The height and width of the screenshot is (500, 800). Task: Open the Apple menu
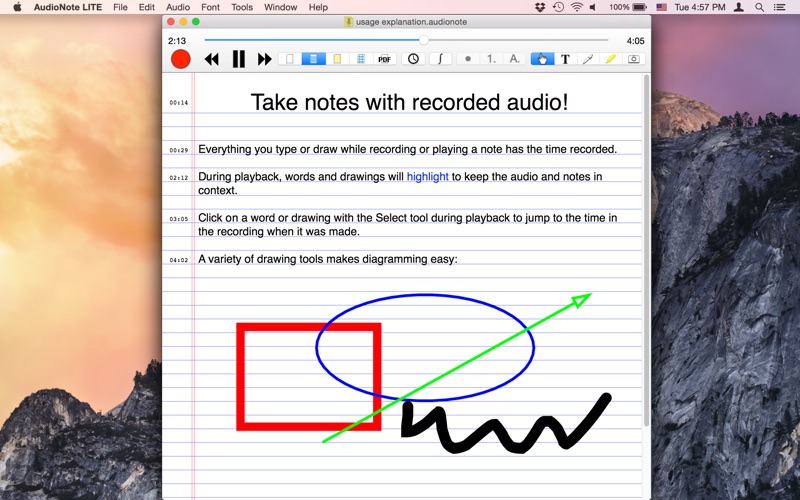(17, 7)
